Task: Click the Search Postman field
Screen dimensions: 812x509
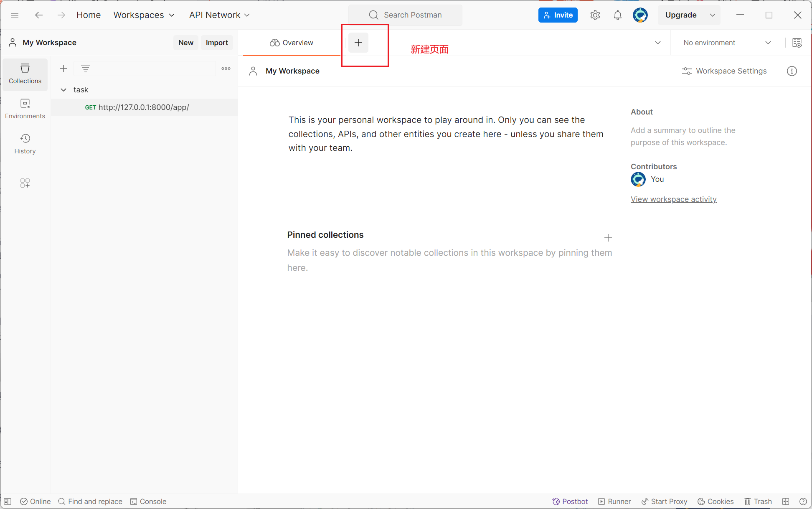Action: pos(405,15)
